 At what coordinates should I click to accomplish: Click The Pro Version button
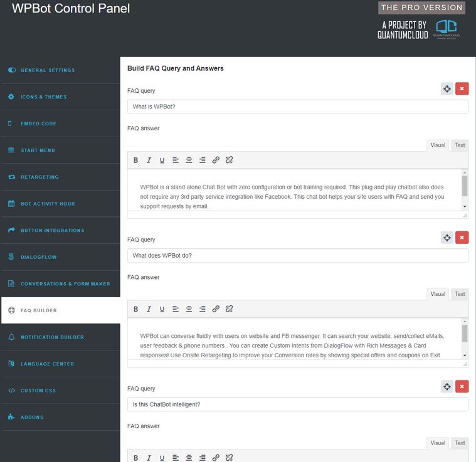(x=421, y=8)
